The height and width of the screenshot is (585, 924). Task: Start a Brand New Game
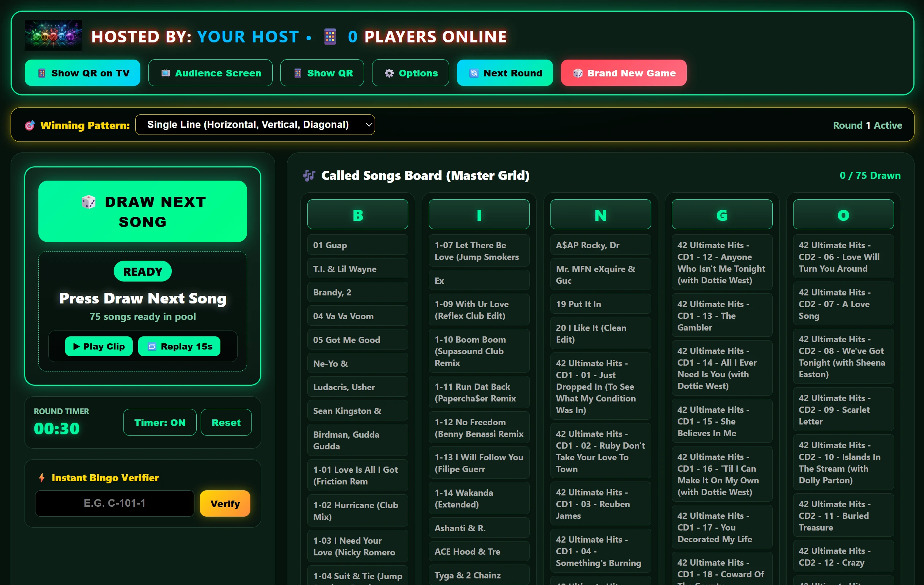(624, 73)
